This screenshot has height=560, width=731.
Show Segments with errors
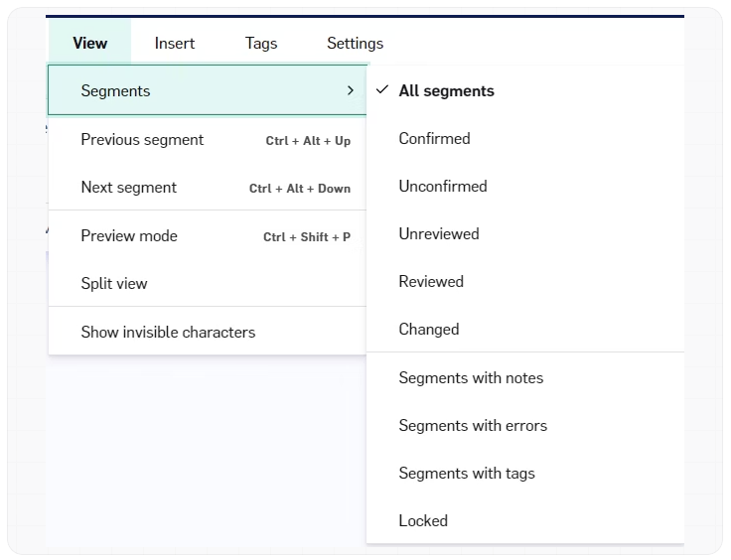coord(473,425)
